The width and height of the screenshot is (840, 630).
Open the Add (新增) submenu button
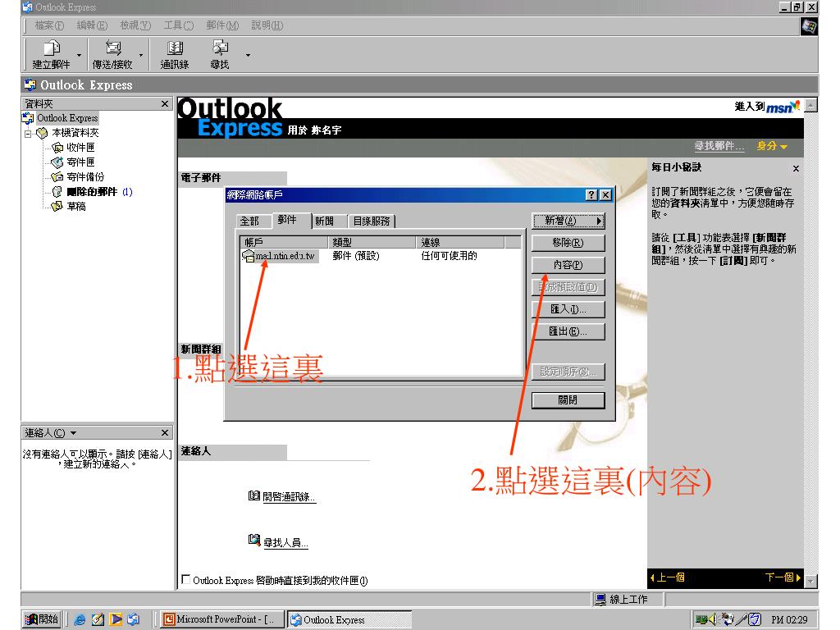click(568, 221)
